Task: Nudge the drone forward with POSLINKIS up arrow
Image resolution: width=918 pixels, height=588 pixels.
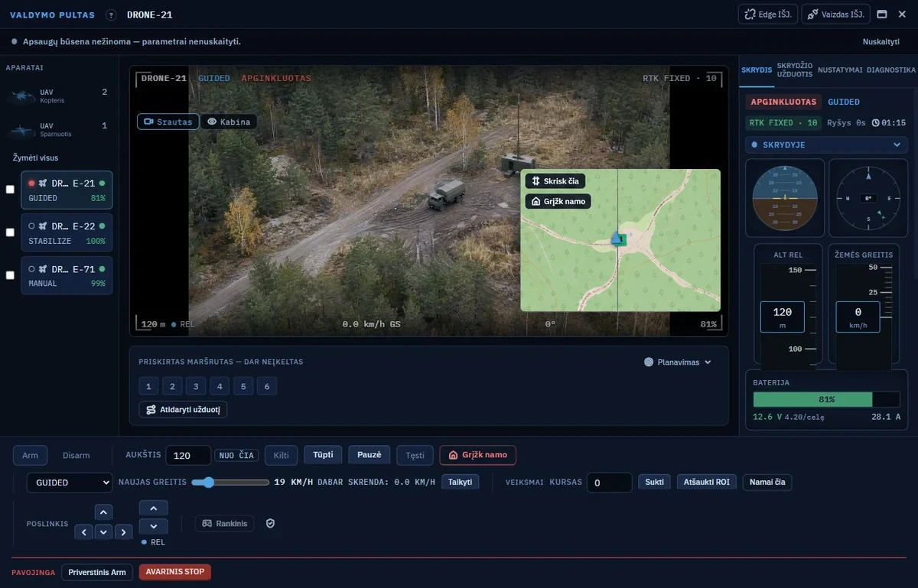Action: tap(104, 512)
